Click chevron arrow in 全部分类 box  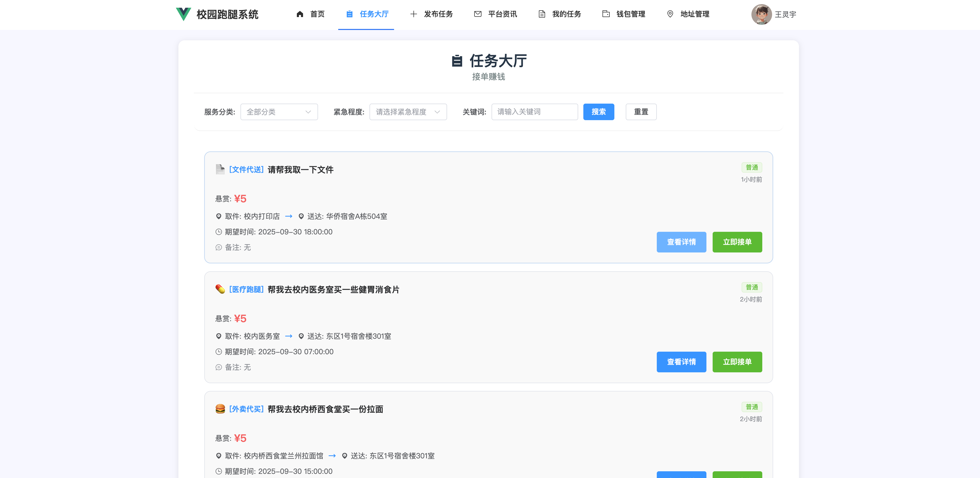[x=308, y=112]
